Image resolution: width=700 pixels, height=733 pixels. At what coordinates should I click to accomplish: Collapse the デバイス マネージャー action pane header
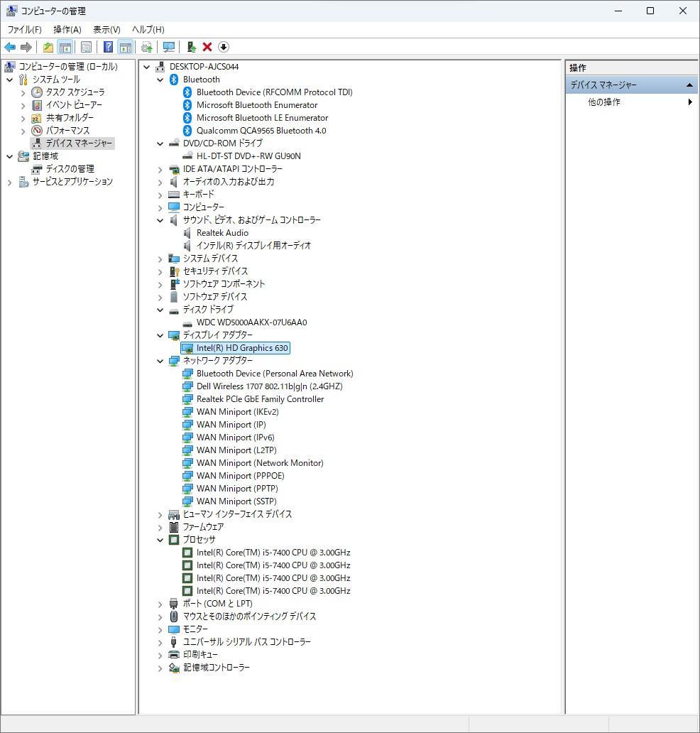[x=689, y=85]
